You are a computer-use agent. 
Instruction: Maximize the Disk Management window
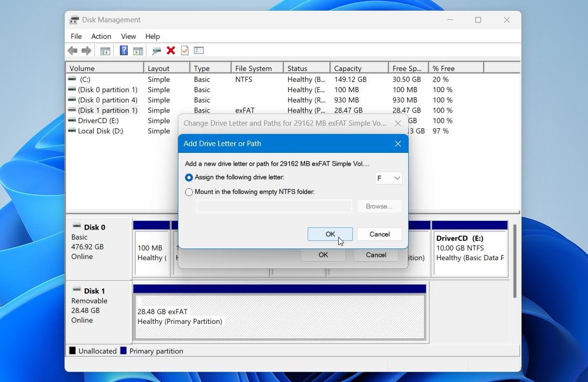(478, 20)
